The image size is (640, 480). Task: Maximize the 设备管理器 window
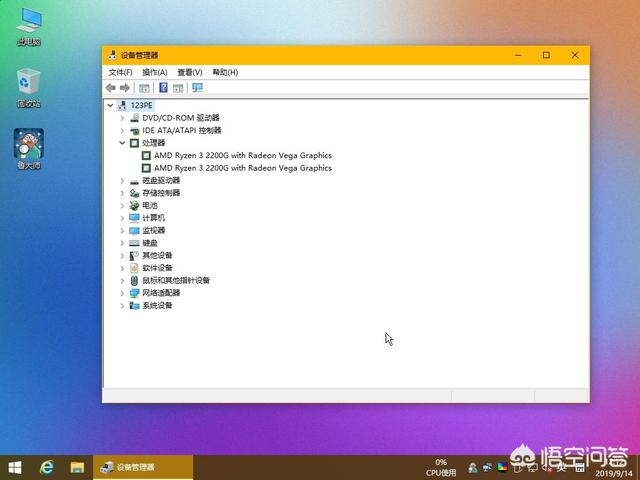546,55
